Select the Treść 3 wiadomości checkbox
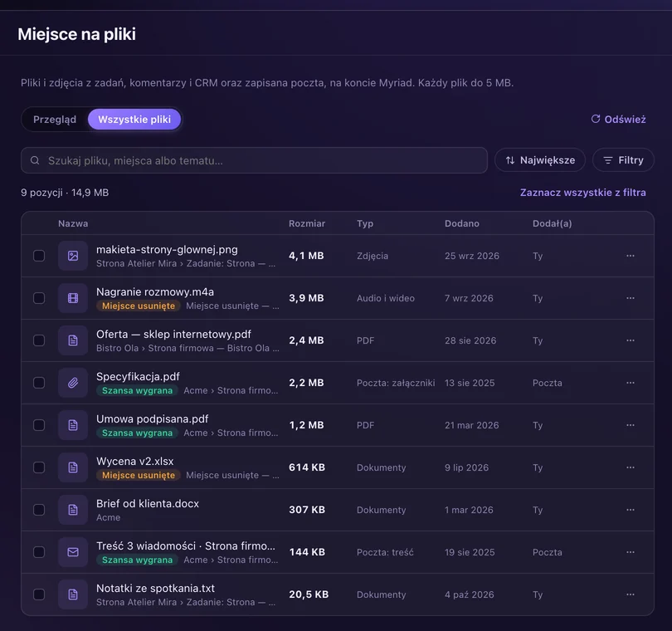672x631 pixels. point(39,552)
